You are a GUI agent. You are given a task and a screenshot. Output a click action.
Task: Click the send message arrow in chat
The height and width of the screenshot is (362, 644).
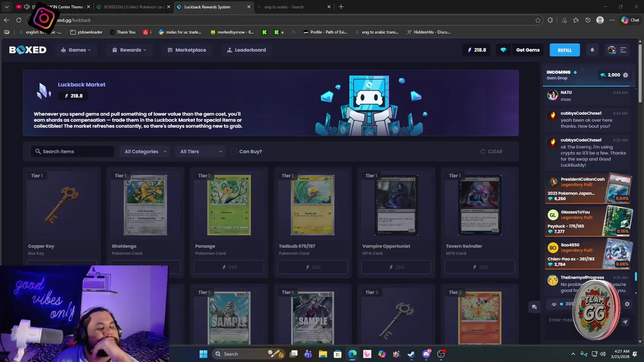[625, 322]
